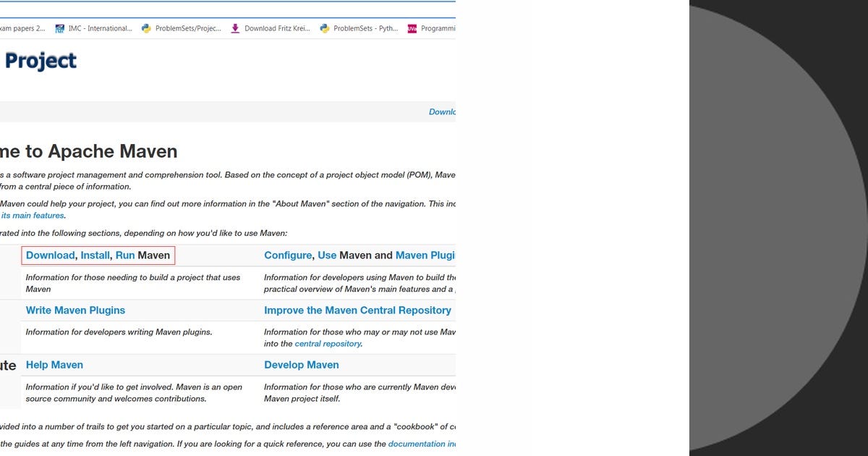The width and height of the screenshot is (868, 456).
Task: Click the Develop Maven link
Action: click(302, 365)
